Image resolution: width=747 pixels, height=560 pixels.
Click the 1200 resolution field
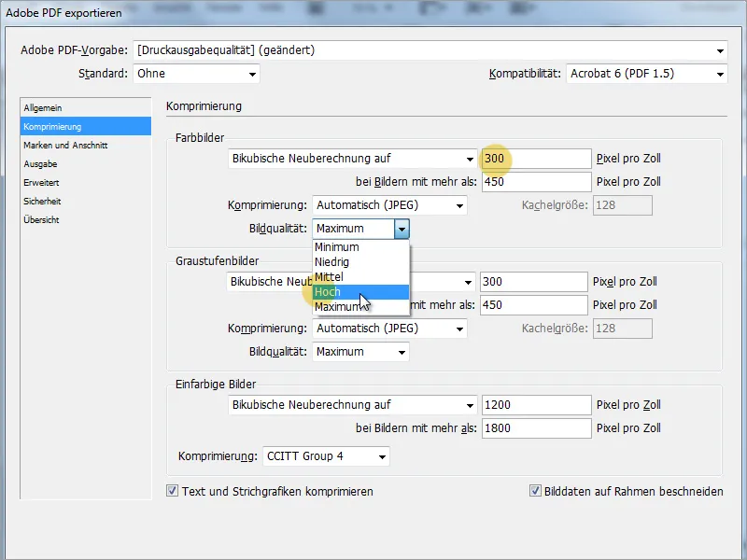tap(536, 405)
